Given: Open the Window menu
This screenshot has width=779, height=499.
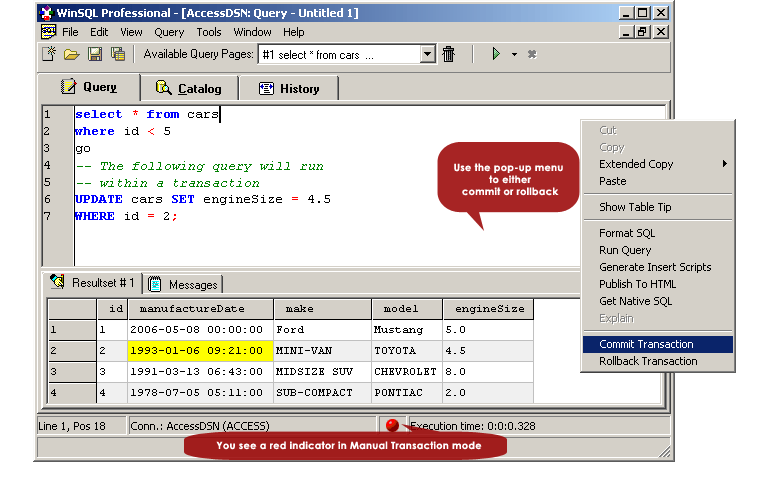Looking at the screenshot, I should 252,32.
